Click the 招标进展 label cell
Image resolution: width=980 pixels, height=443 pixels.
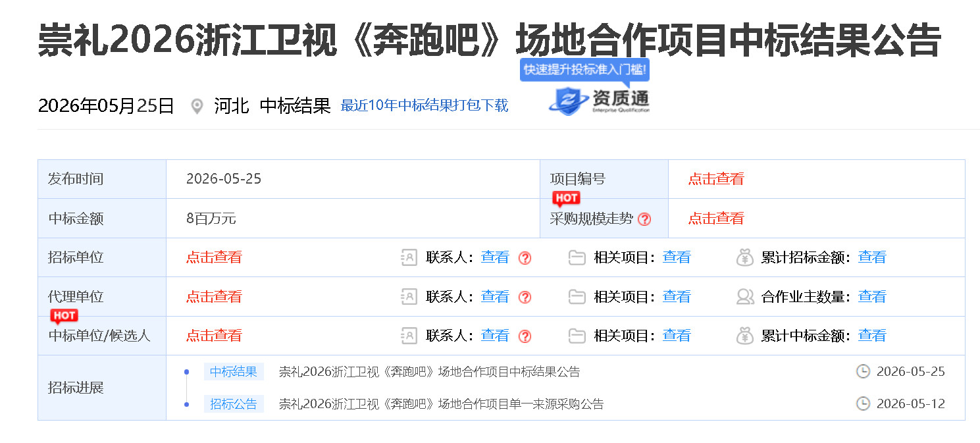tap(102, 388)
